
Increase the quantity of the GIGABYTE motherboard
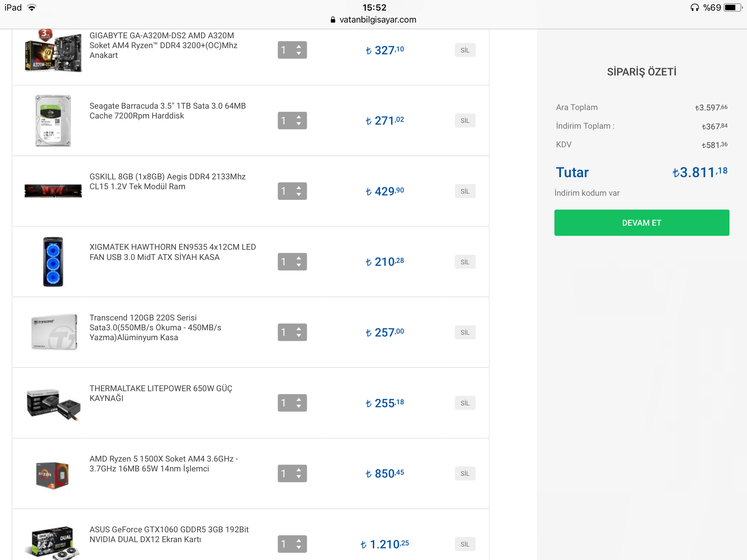(x=299, y=46)
